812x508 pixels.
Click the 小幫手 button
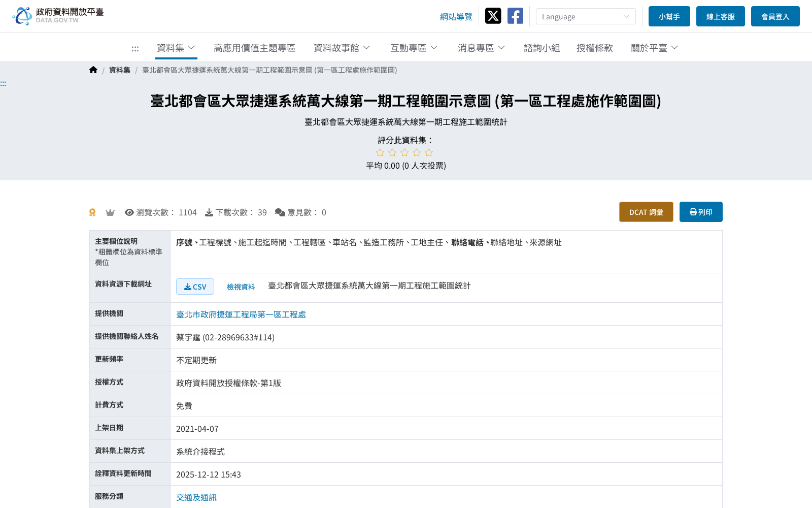[x=669, y=16]
